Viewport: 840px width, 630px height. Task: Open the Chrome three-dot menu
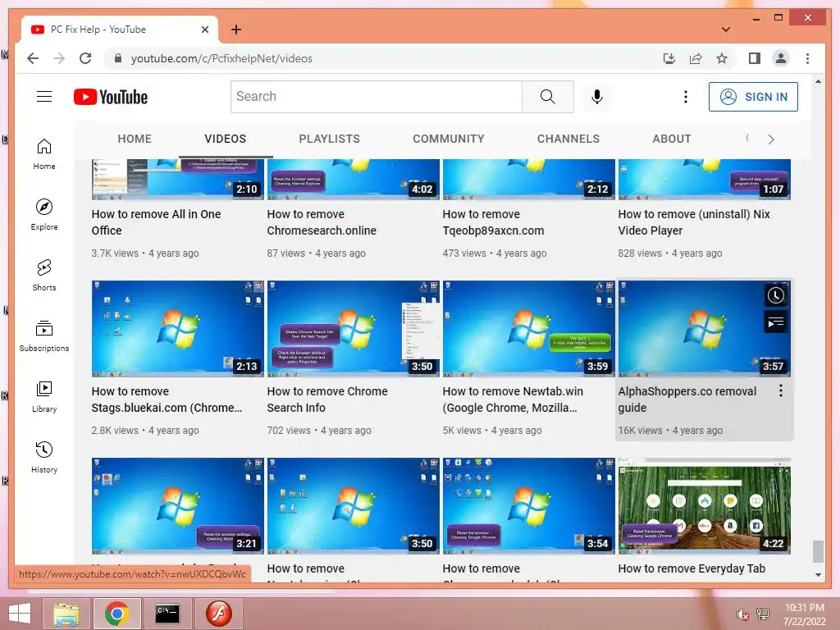point(807,58)
